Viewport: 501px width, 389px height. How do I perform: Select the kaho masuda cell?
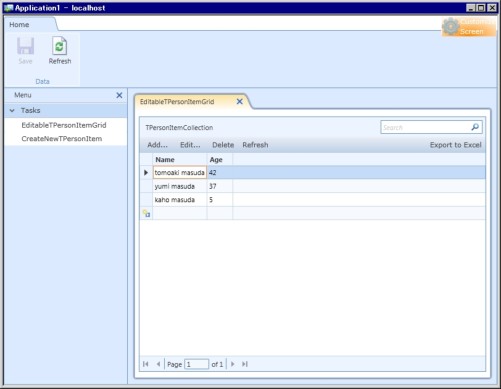[x=180, y=200]
